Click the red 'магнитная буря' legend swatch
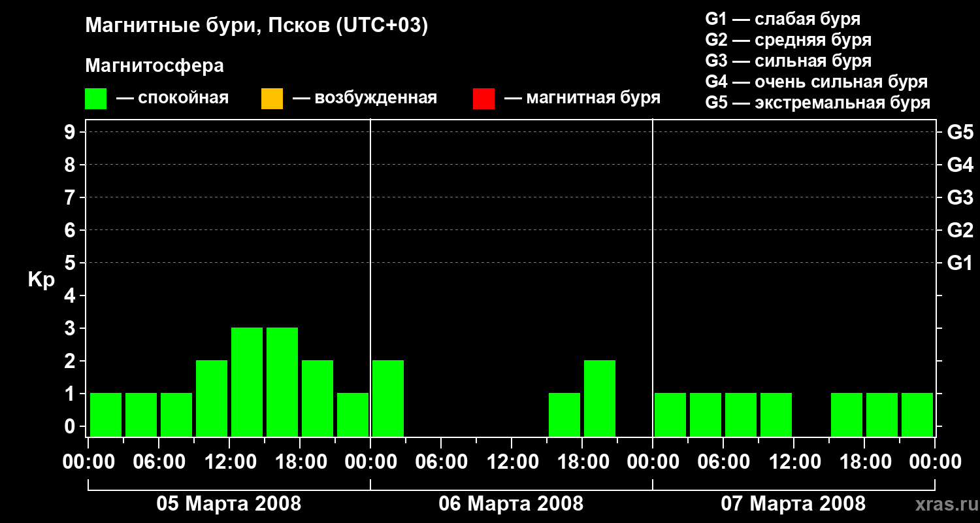Viewport: 980px width, 523px height. 483,99
